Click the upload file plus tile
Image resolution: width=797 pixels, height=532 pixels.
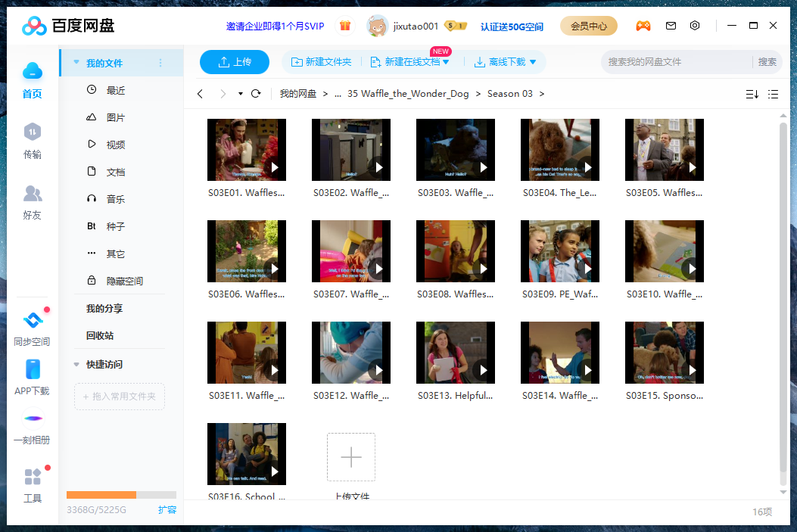(351, 457)
